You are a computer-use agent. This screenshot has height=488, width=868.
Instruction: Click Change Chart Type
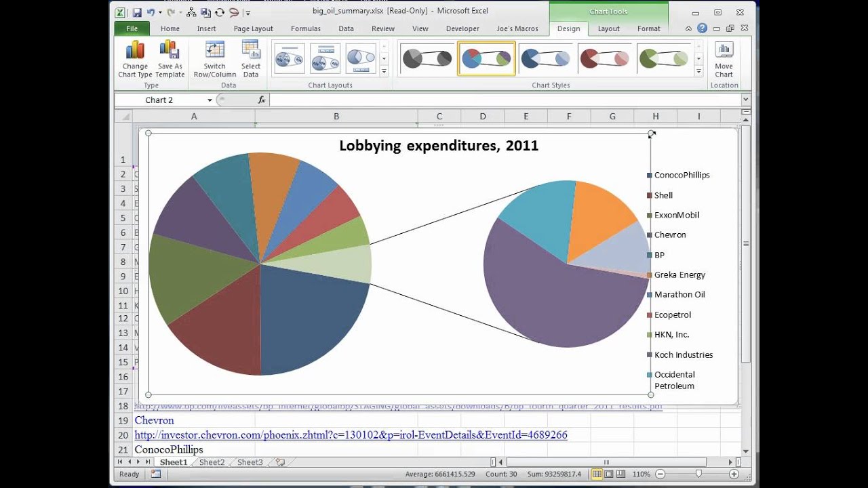click(x=135, y=60)
